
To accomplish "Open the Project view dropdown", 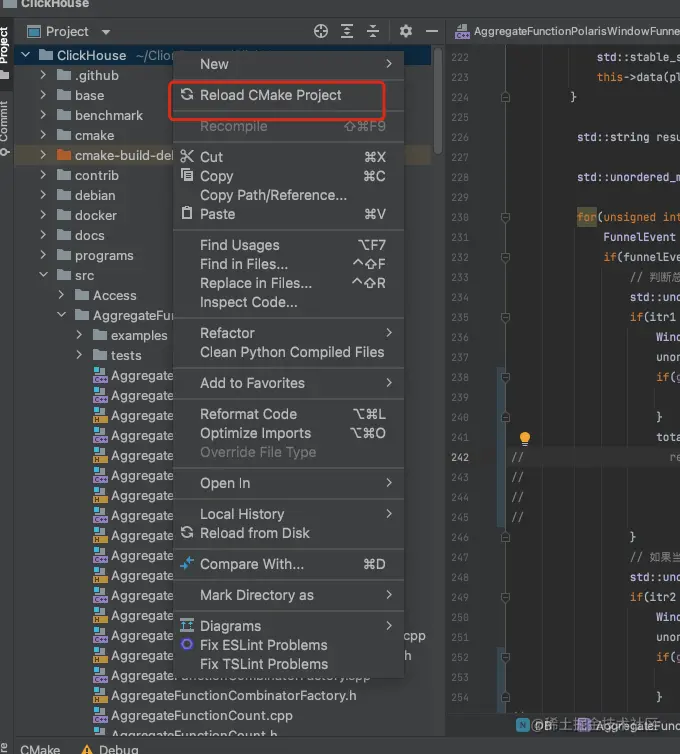I will [106, 32].
